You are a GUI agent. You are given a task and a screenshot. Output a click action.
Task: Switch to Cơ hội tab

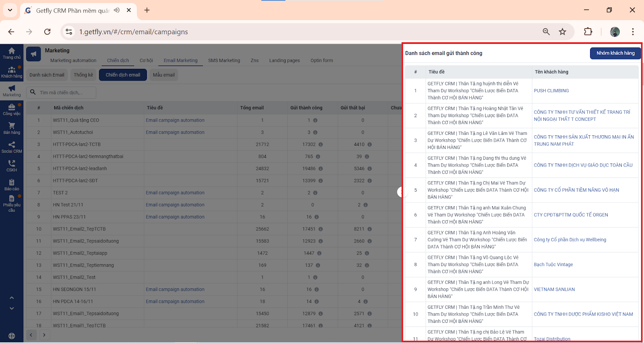point(147,60)
